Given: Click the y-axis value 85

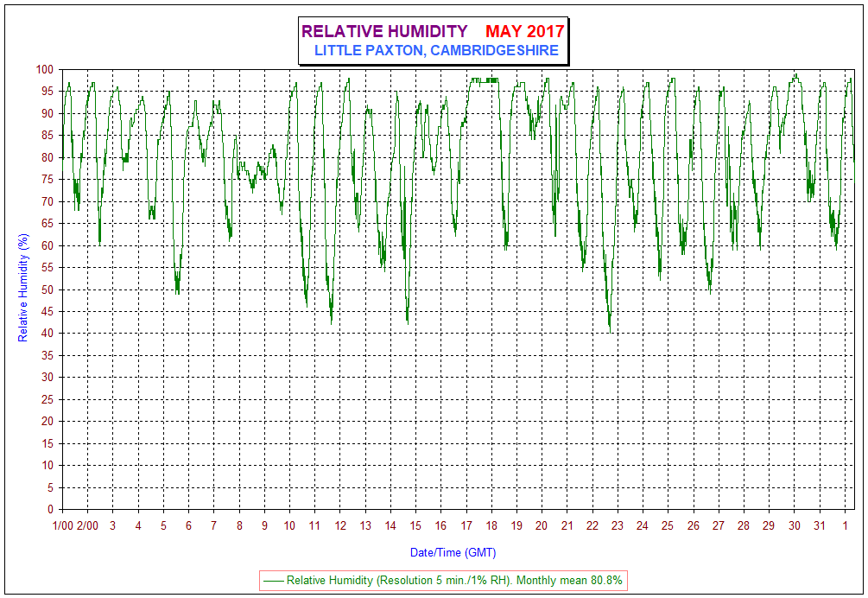Looking at the screenshot, I should 48,135.
